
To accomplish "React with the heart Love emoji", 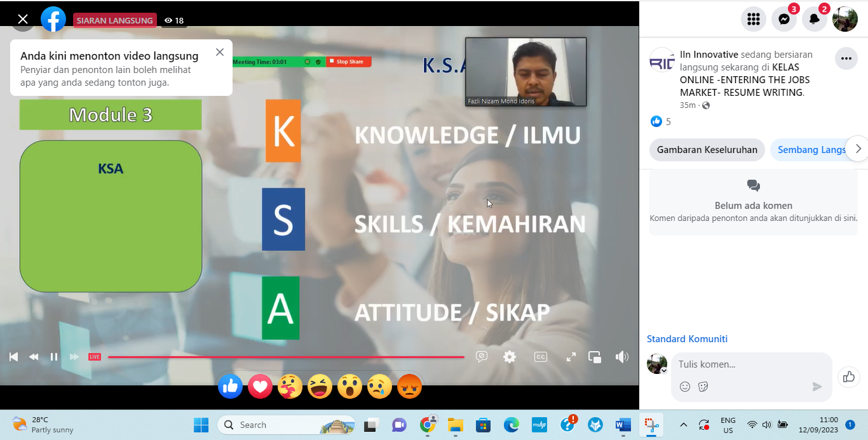I will click(260, 386).
